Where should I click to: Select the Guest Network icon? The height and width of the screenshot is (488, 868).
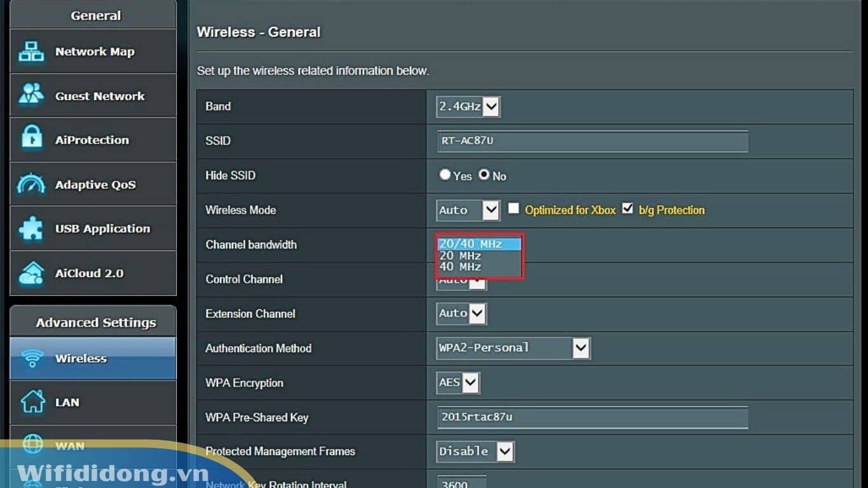(30, 95)
